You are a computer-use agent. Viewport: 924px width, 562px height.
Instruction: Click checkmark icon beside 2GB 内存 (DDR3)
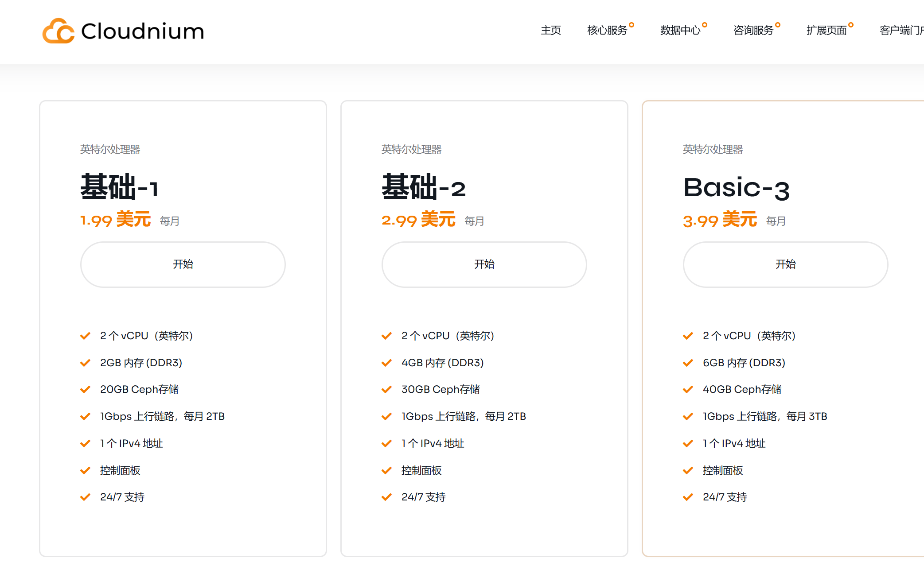pos(85,363)
